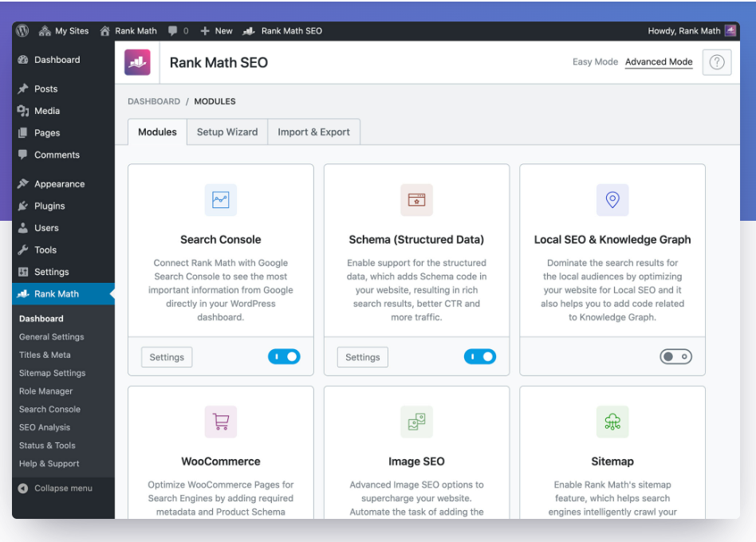Image resolution: width=756 pixels, height=542 pixels.
Task: Open Sitemap Settings submenu item
Action: (x=52, y=373)
